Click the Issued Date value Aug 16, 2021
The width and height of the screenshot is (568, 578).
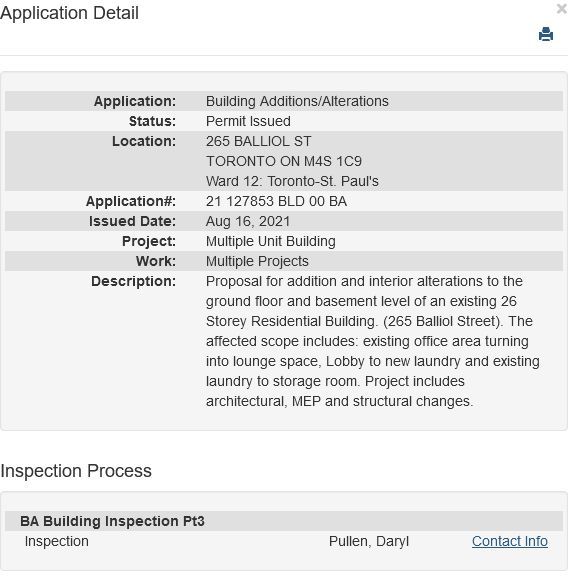[248, 221]
